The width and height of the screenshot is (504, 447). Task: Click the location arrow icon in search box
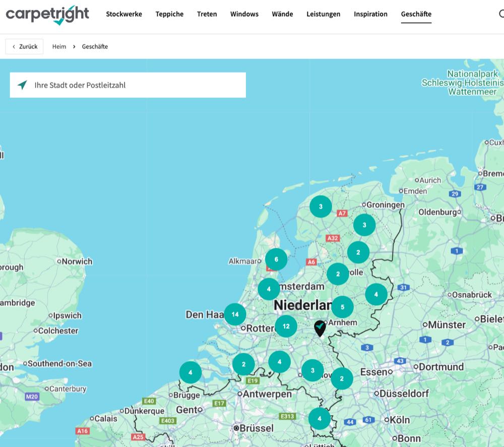point(22,85)
